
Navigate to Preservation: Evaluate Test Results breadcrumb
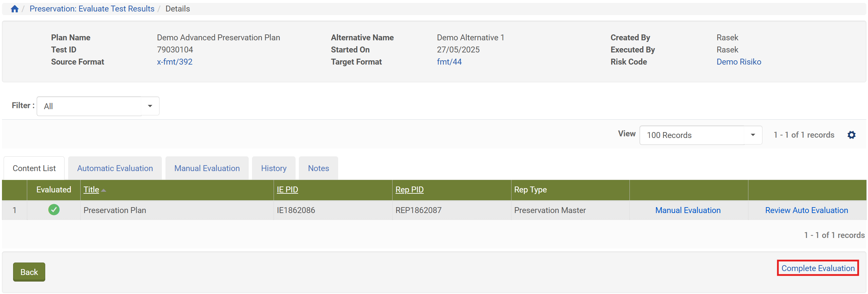(92, 9)
